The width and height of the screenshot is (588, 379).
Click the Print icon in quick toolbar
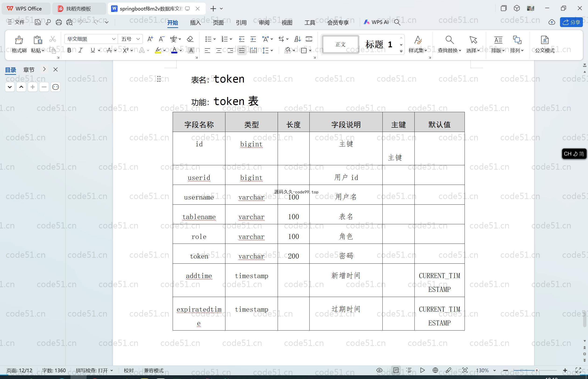pos(59,22)
